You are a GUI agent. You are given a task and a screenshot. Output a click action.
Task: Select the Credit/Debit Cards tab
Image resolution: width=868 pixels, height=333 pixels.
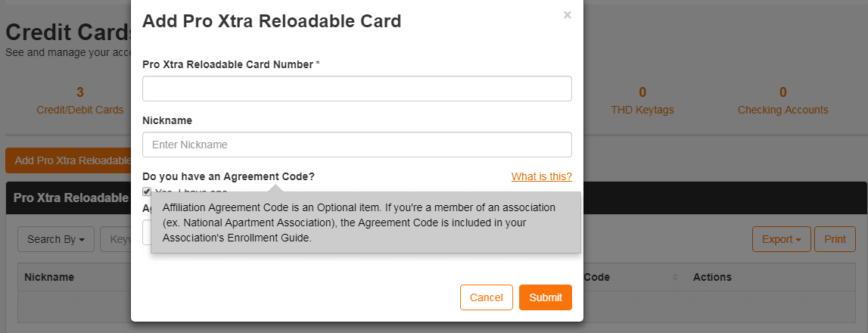coord(79,101)
